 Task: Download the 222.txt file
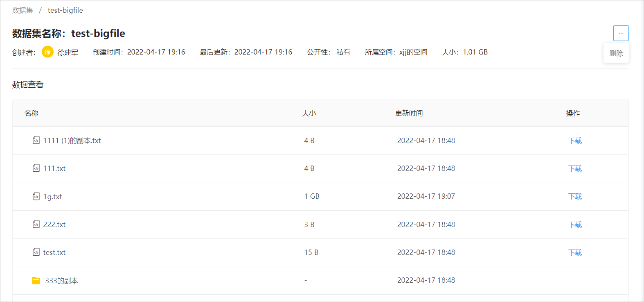[575, 225]
